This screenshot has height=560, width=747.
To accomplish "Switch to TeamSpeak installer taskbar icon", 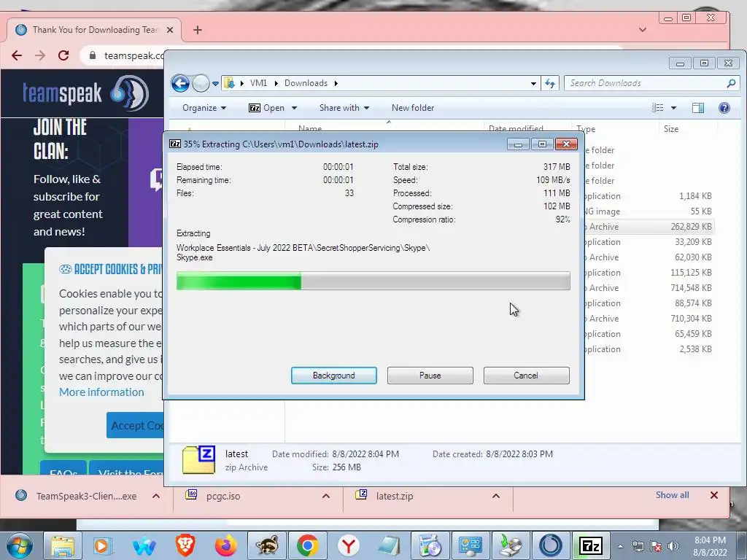I will pyautogui.click(x=551, y=545).
